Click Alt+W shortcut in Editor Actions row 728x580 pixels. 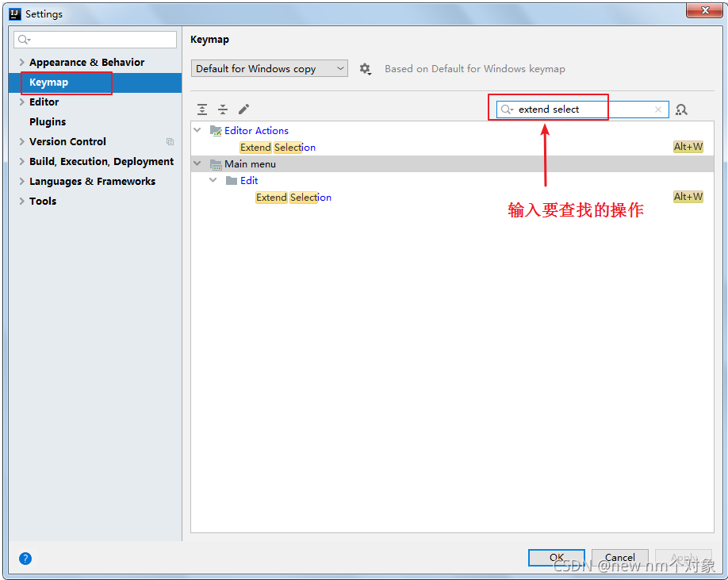coord(688,147)
